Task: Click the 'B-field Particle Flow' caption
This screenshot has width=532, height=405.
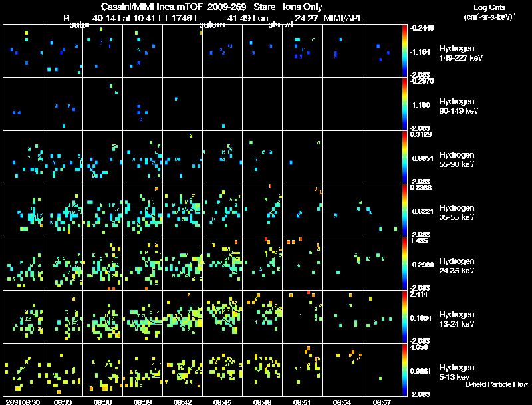Action: tap(497, 384)
